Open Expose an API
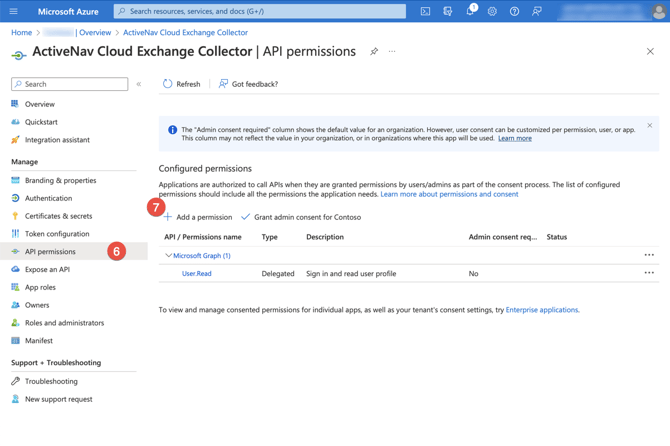Image resolution: width=670 pixels, height=446 pixels. [47, 270]
